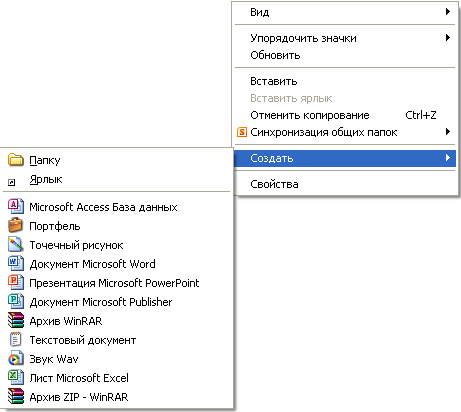Click the Publisher document icon
Viewport: 461px width, 412px height.
pyautogui.click(x=16, y=301)
